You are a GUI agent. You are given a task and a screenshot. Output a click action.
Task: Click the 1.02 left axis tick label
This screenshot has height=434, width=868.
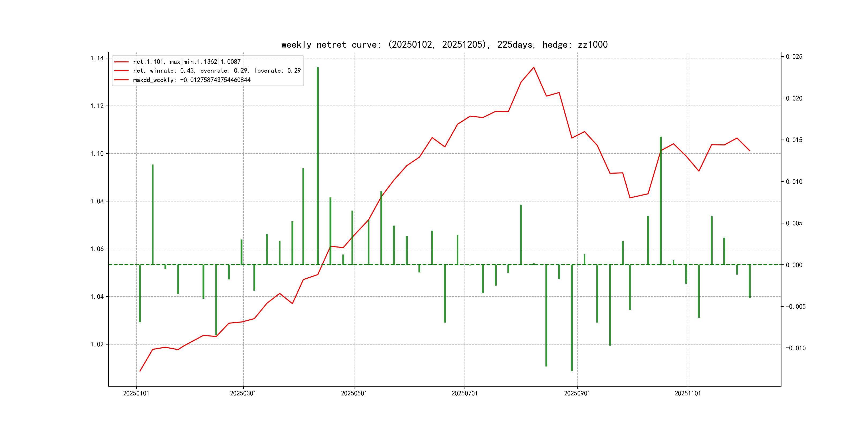(x=97, y=344)
